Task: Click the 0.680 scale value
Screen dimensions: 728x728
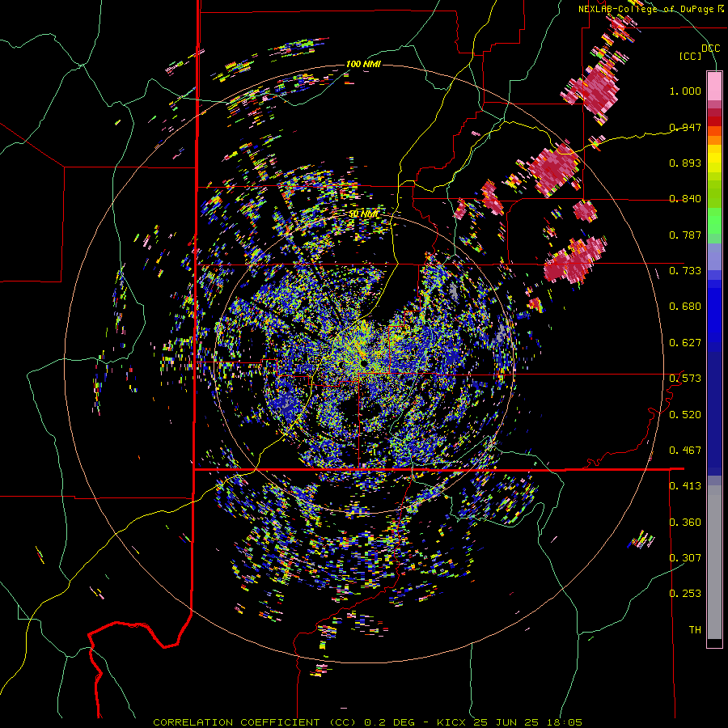Action: pos(685,307)
